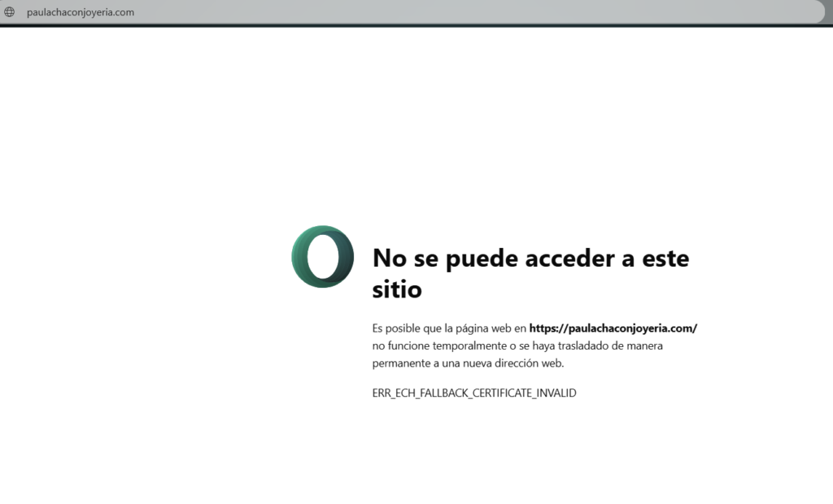Click the green Opera logo on error page
Viewport: 833px width, 504px height.
coord(322,257)
